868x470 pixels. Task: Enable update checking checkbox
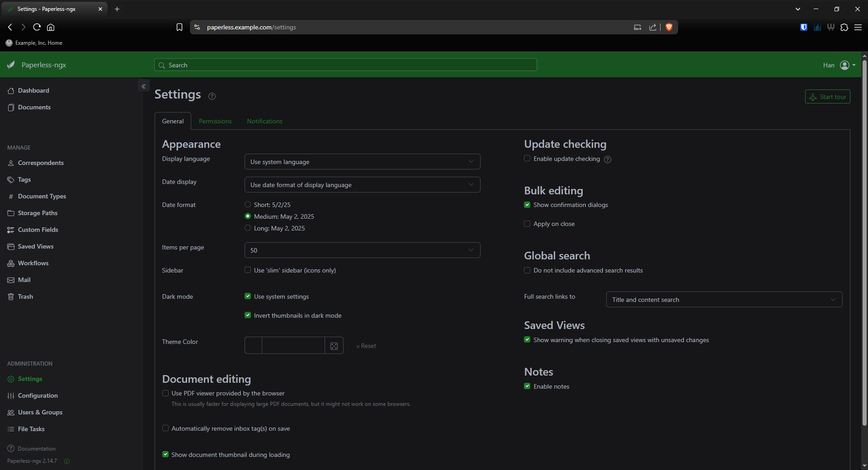[527, 159]
